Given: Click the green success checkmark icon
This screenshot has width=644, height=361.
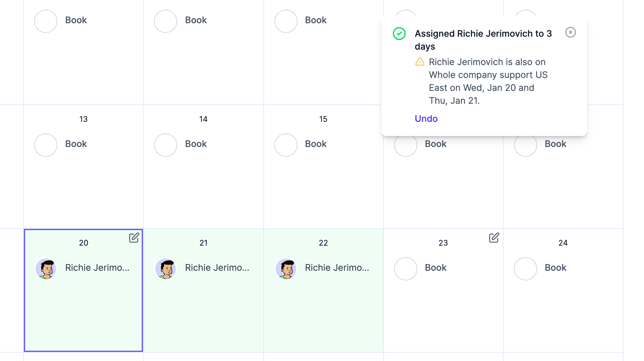Looking at the screenshot, I should [x=399, y=34].
